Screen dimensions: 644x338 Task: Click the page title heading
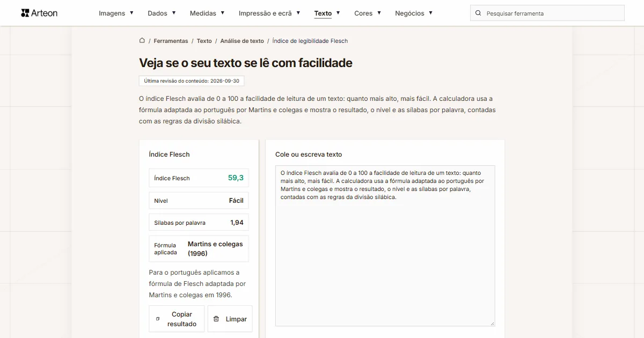click(246, 63)
